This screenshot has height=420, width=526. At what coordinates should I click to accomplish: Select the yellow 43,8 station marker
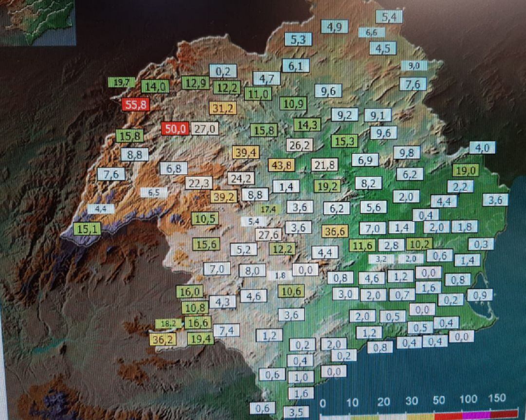pyautogui.click(x=281, y=164)
